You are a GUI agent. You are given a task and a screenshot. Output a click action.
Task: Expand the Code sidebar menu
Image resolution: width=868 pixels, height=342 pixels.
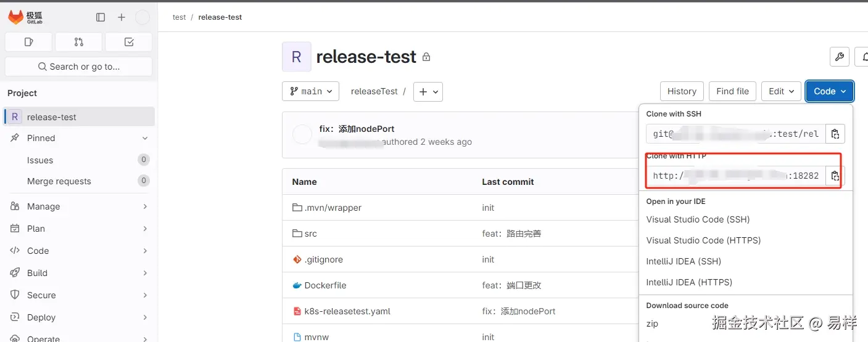coord(79,251)
